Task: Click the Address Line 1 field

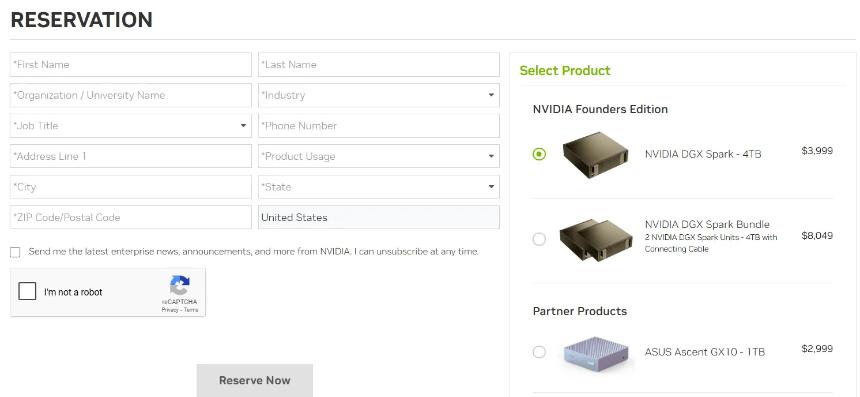Action: 131,156
